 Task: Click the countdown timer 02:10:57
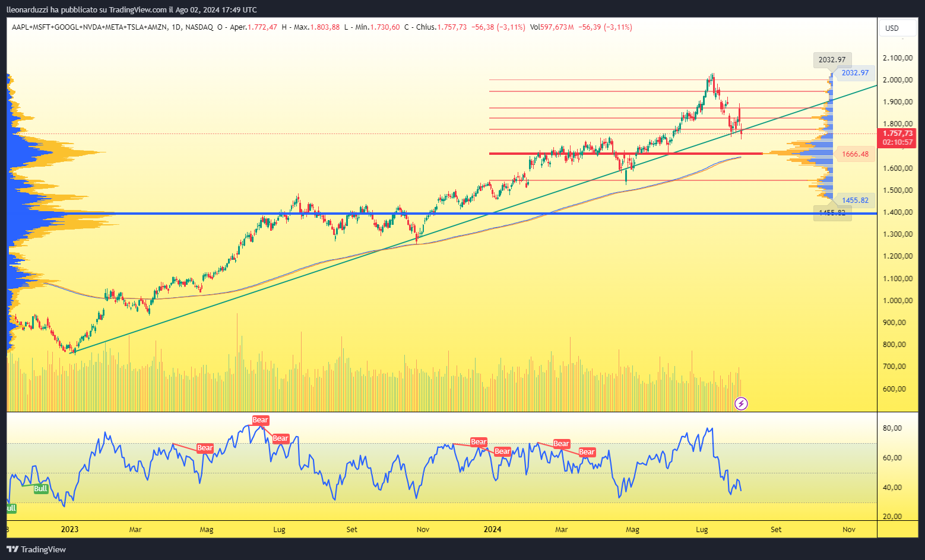pyautogui.click(x=898, y=142)
